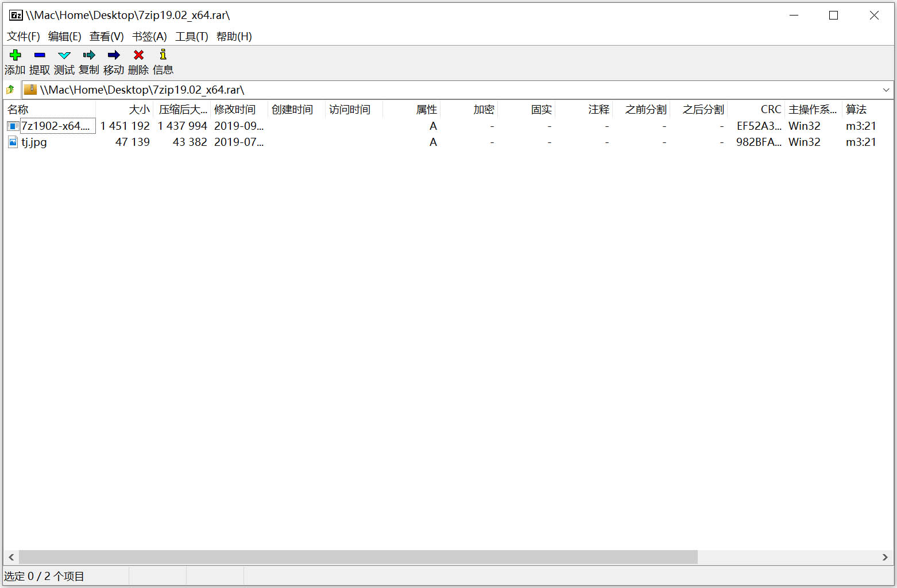The height and width of the screenshot is (588, 897).
Task: Click the Copy (复制) toolbar icon
Action: point(89,55)
